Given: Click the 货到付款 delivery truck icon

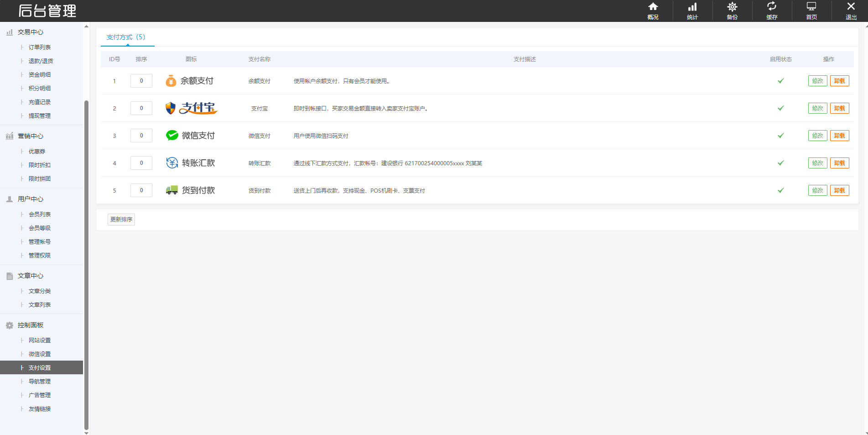Looking at the screenshot, I should pos(171,190).
